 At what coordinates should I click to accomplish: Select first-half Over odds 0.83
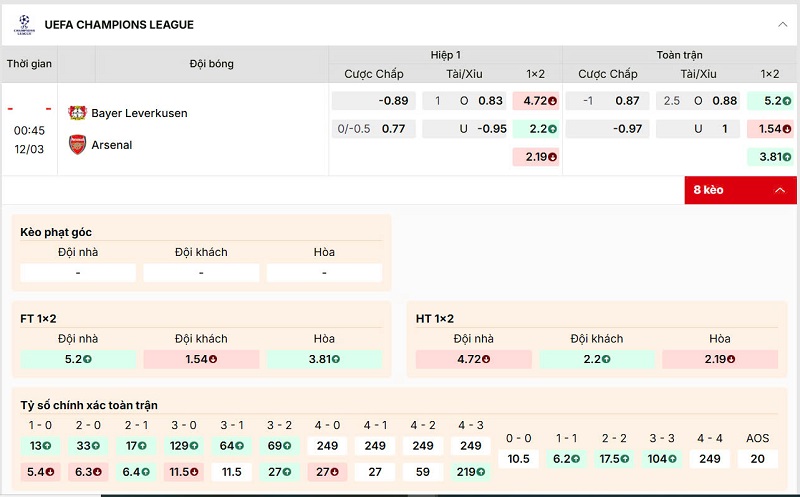pyautogui.click(x=490, y=101)
